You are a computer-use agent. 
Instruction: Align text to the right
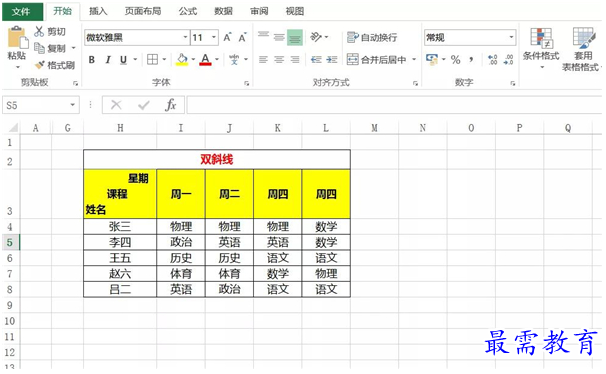click(295, 59)
